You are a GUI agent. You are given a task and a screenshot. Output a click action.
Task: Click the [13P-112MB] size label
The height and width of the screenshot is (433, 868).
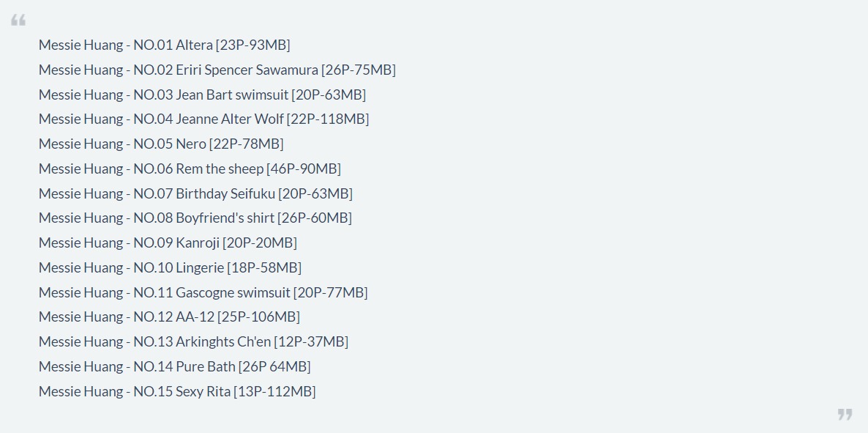coord(274,391)
